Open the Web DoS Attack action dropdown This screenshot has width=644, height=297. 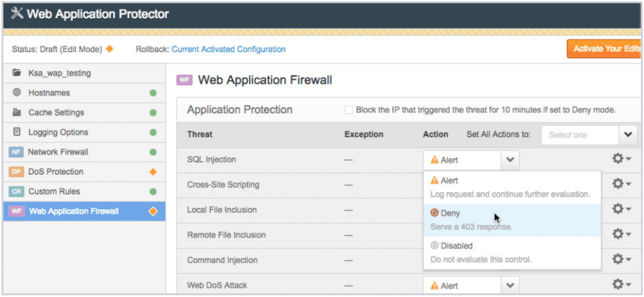(x=471, y=286)
